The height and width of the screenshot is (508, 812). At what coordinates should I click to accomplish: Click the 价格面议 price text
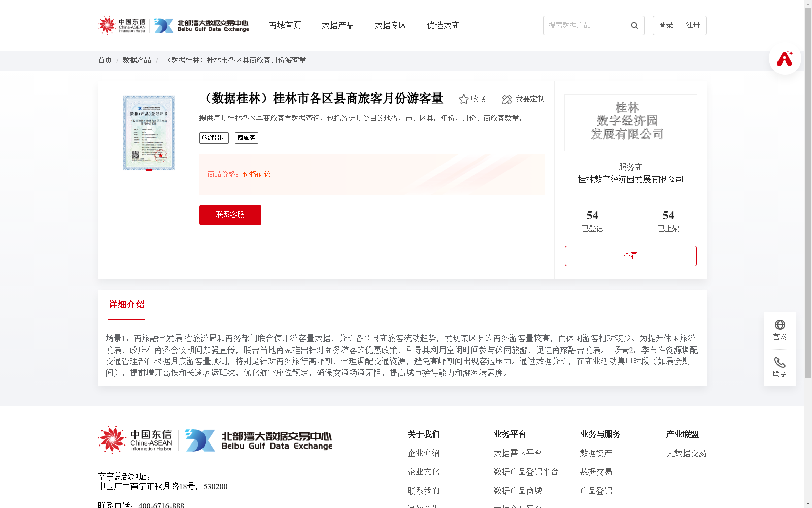click(x=257, y=174)
